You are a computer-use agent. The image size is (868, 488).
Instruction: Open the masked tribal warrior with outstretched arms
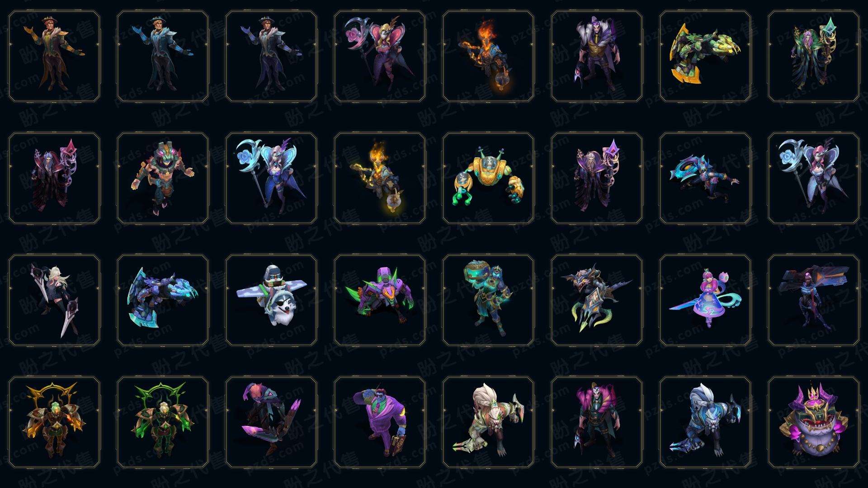[x=163, y=178]
